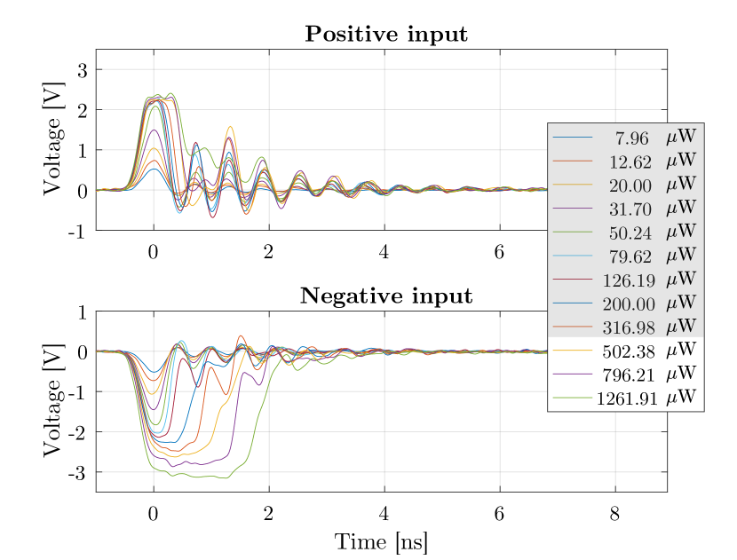This screenshot has width=737, height=560.
Task: Click the yellow line sample beside 502.38 µW
Action: click(573, 351)
